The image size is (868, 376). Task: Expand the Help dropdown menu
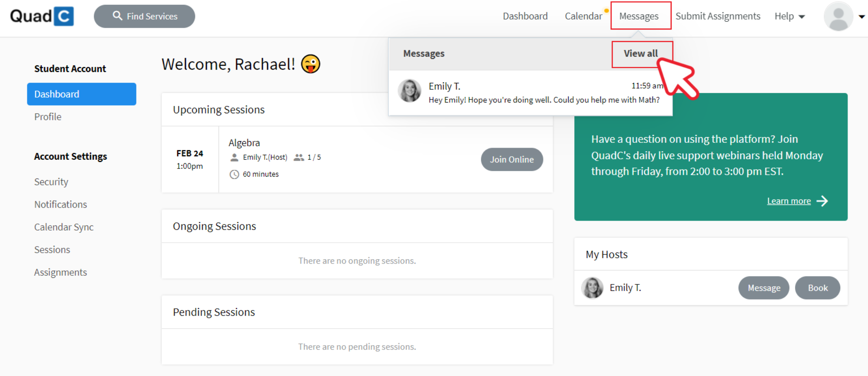(x=789, y=16)
